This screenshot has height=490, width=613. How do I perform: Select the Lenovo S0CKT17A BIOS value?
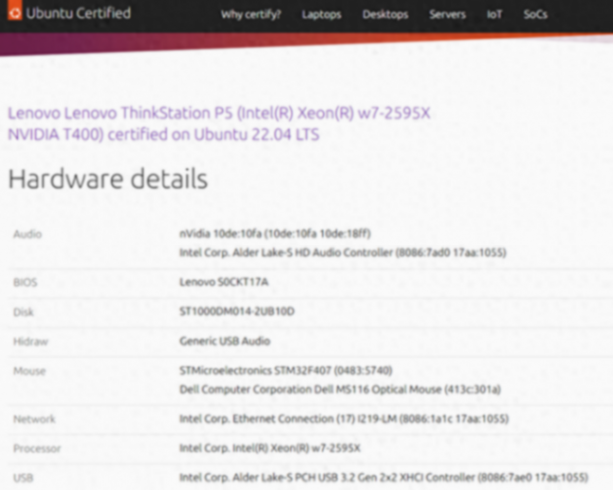point(224,282)
